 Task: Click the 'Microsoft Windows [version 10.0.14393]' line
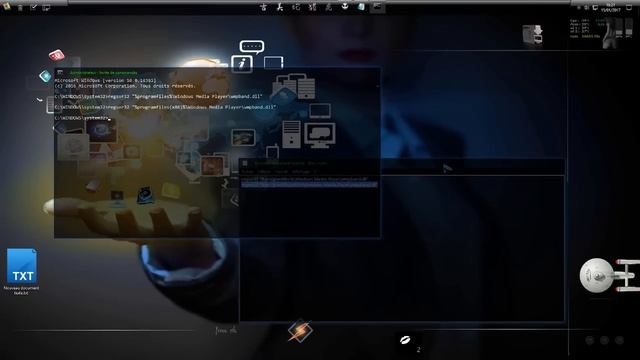pos(105,81)
